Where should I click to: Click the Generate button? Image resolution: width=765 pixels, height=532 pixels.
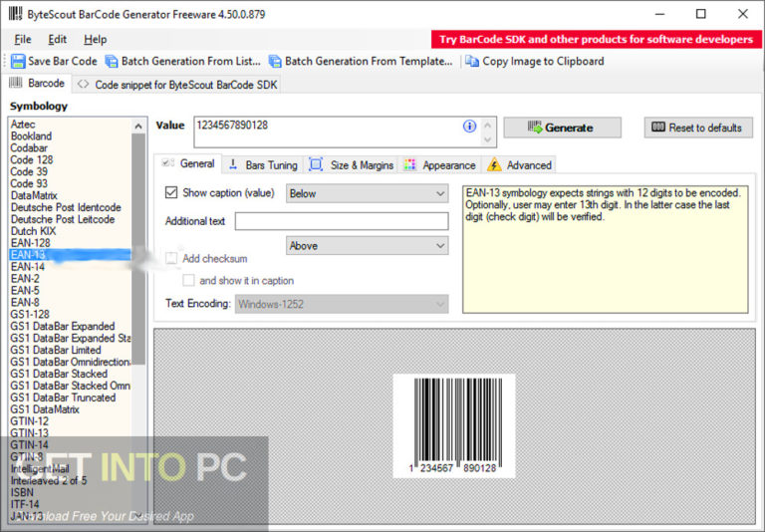coord(562,128)
